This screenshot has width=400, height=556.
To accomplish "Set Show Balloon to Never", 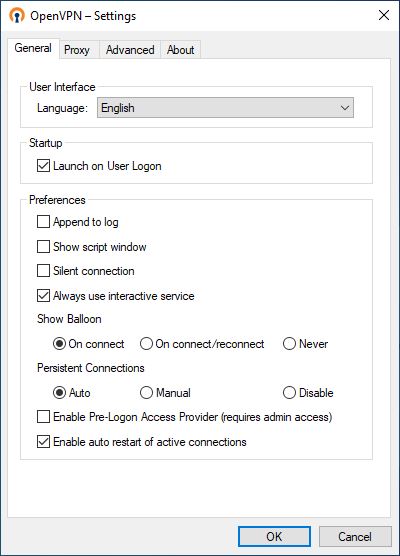I will [289, 344].
